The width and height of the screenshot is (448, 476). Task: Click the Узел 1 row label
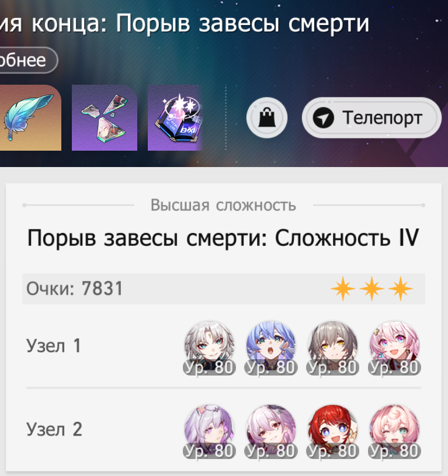click(x=54, y=345)
